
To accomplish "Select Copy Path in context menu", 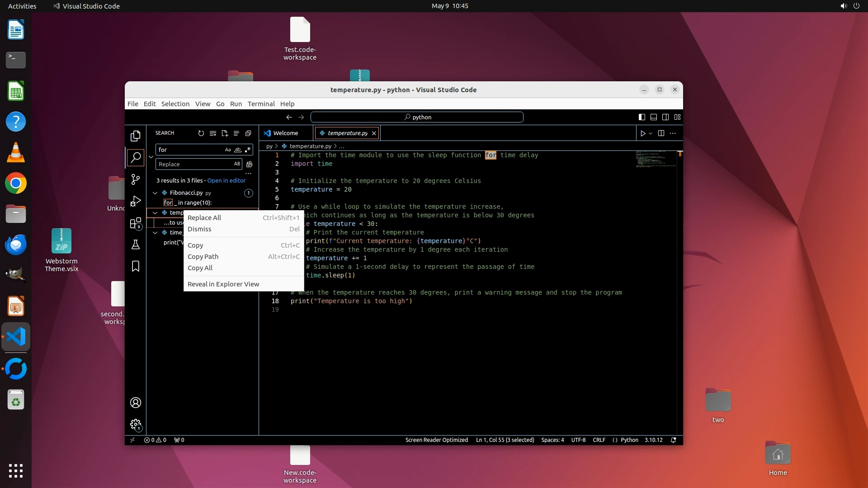I will (x=203, y=257).
